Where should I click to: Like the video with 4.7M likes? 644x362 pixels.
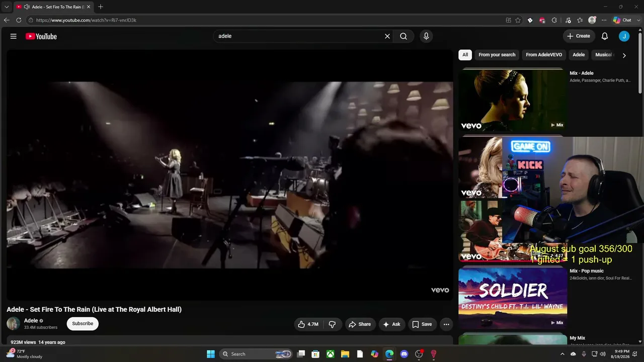[308, 324]
